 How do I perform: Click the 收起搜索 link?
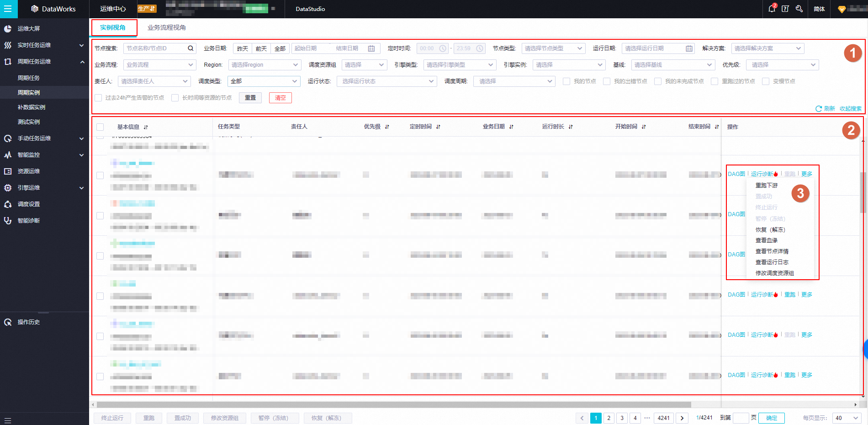click(851, 109)
